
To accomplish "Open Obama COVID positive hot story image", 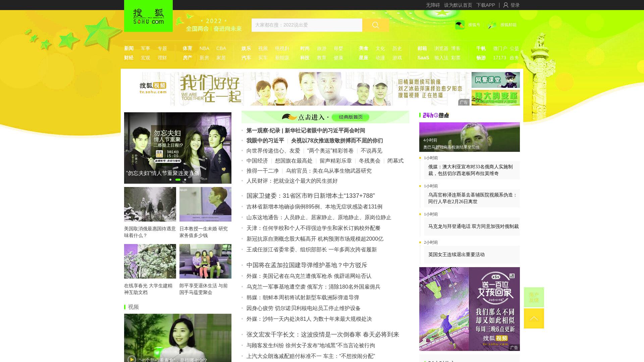I will pos(469,137).
